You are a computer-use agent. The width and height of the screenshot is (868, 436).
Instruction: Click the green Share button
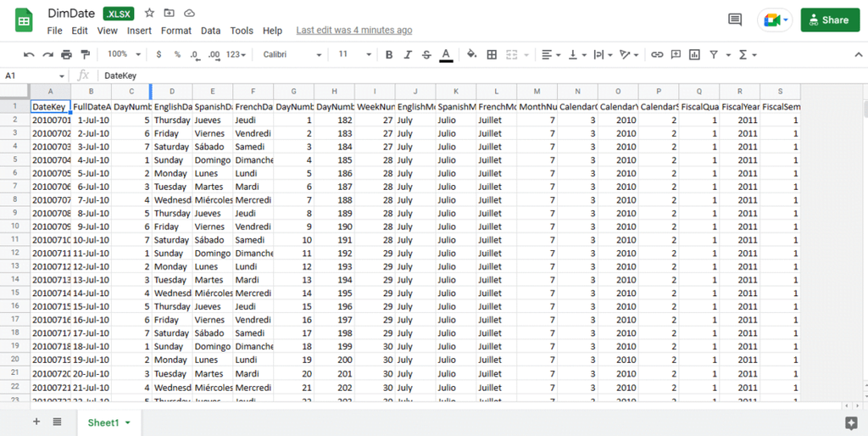(830, 20)
